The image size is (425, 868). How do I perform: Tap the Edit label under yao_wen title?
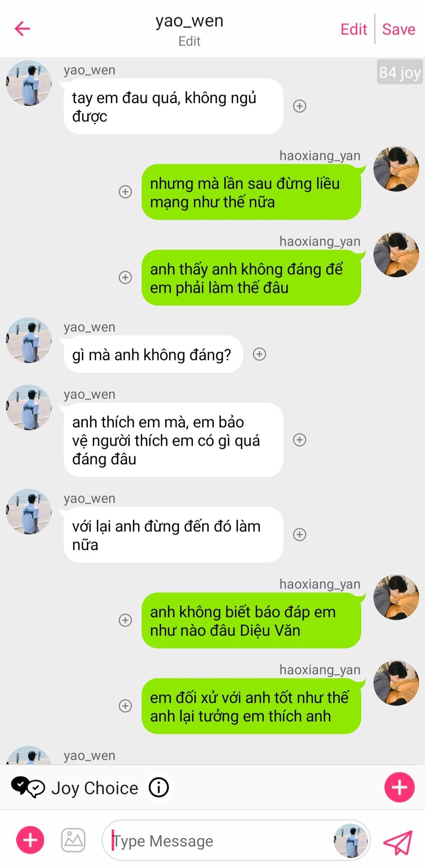(x=189, y=41)
